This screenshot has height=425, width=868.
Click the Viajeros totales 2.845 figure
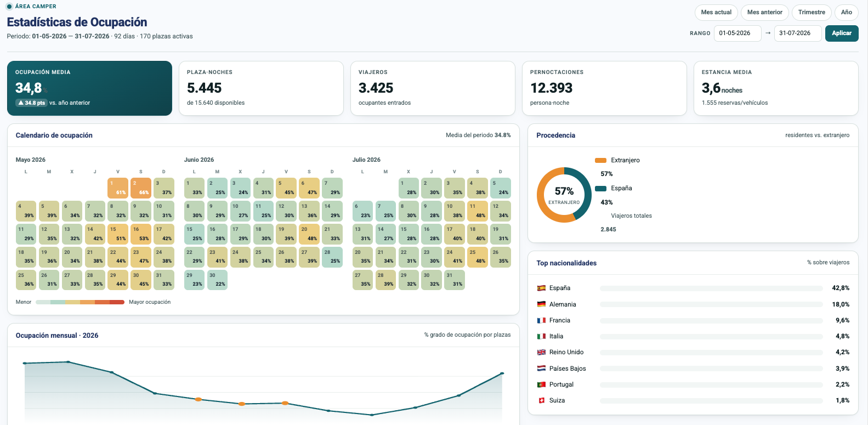pyautogui.click(x=608, y=229)
